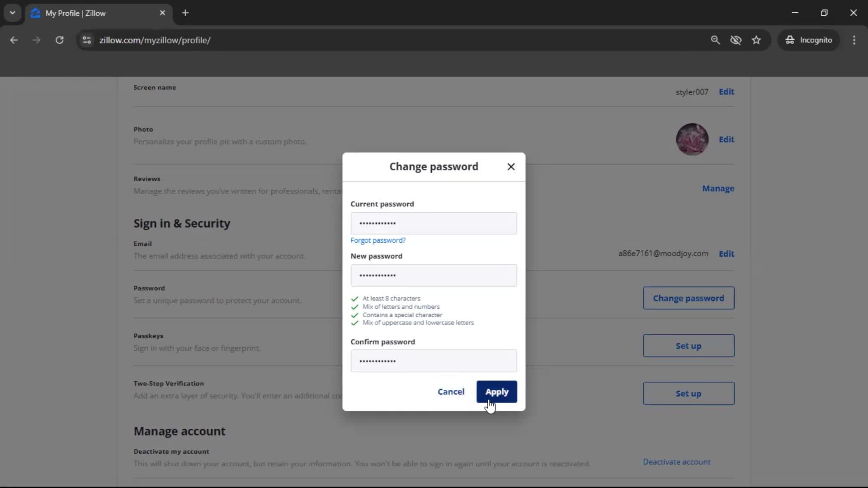
Task: Open a new tab with the plus icon
Action: point(185,13)
